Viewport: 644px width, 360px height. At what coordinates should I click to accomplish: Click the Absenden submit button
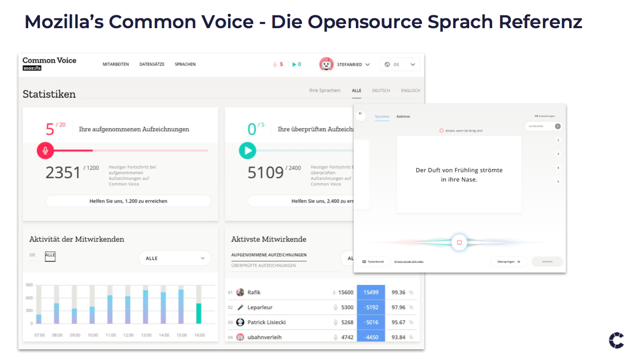tap(547, 262)
